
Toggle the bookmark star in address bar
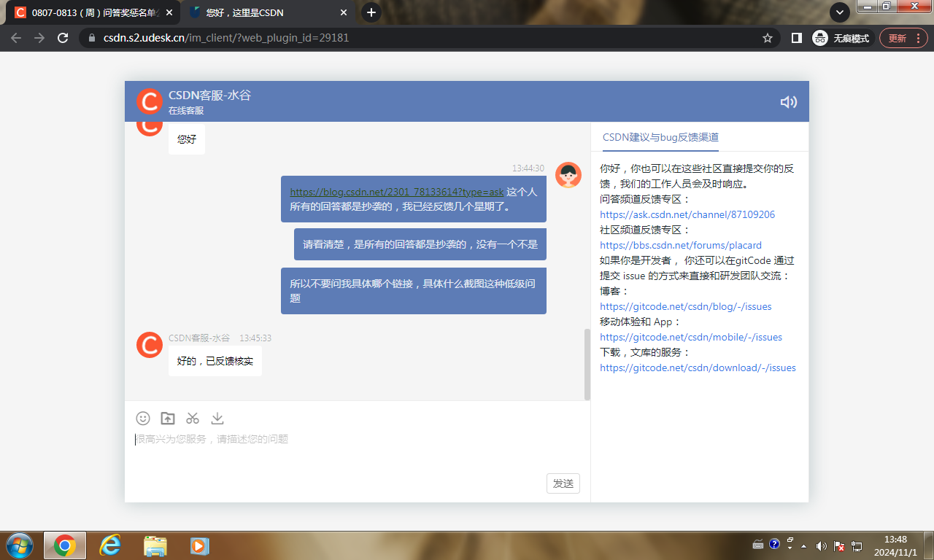click(x=768, y=38)
